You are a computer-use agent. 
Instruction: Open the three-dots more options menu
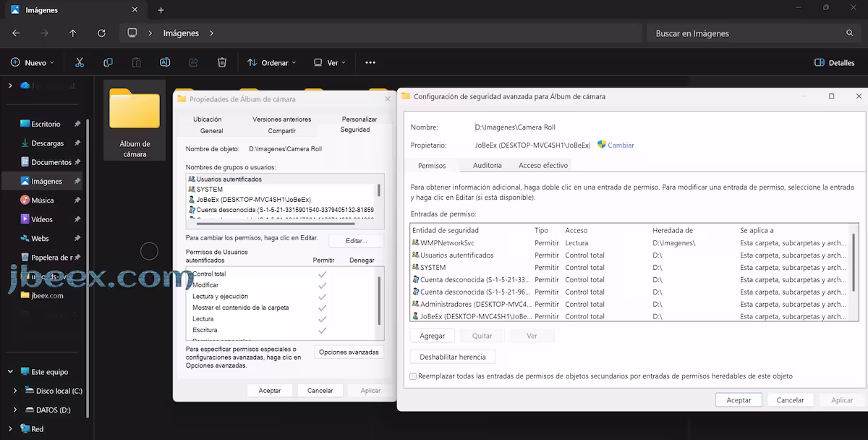click(x=370, y=63)
